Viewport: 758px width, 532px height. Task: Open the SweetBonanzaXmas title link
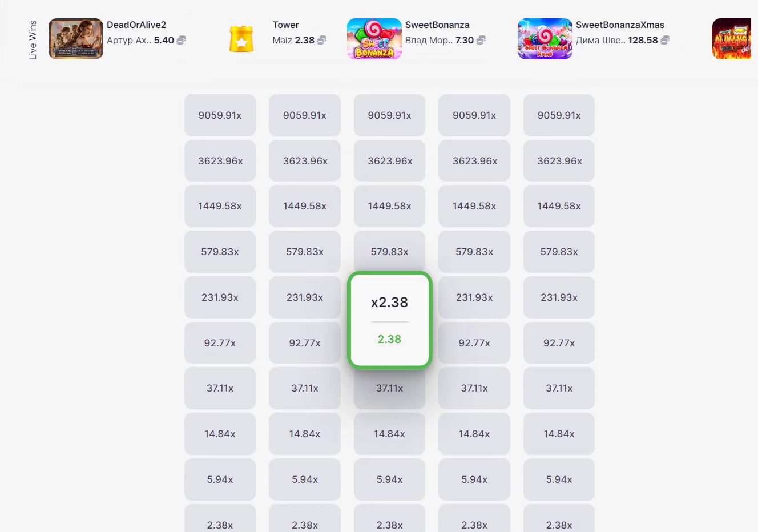(620, 25)
